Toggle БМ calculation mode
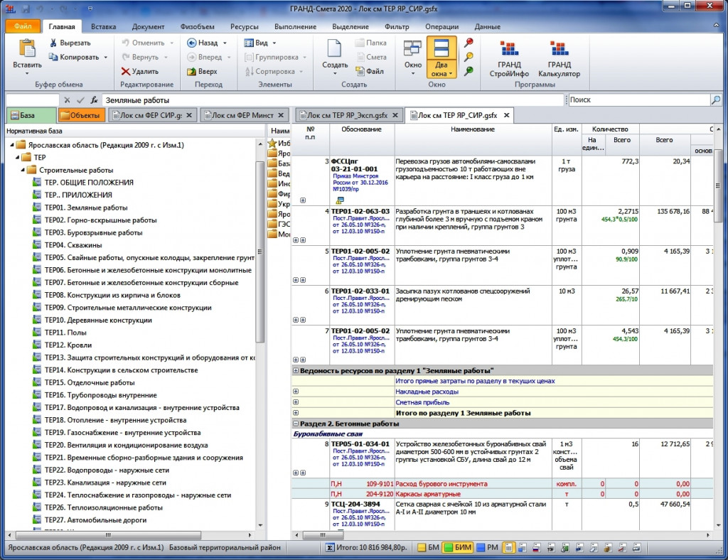The image size is (728, 560). (428, 547)
